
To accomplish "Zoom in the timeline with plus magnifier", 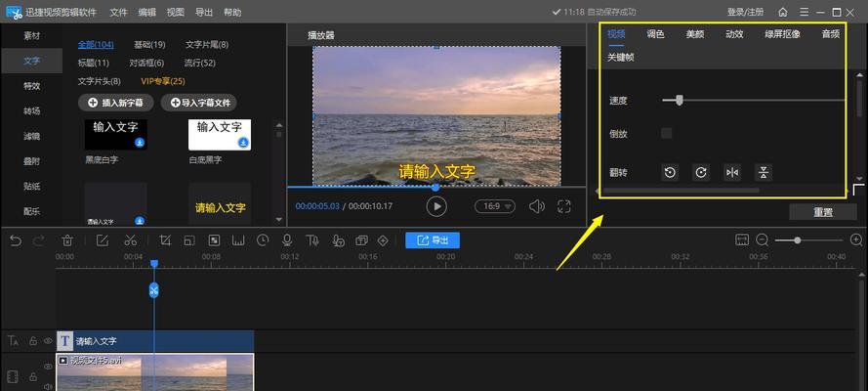I will click(856, 239).
